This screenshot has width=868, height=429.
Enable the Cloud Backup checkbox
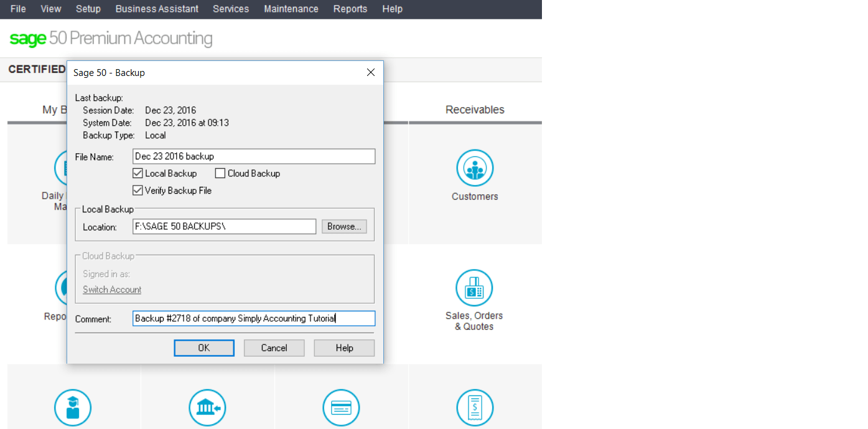220,174
